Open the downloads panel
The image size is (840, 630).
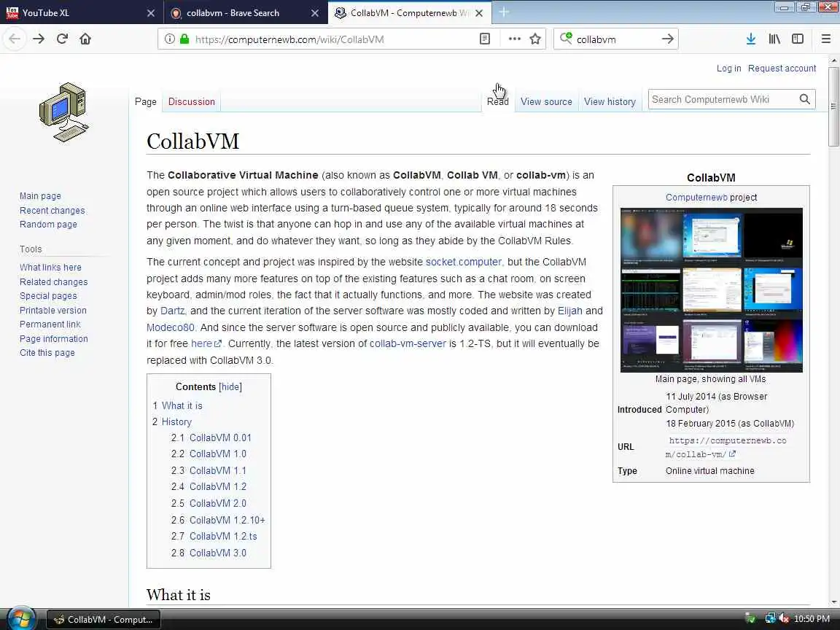click(751, 39)
